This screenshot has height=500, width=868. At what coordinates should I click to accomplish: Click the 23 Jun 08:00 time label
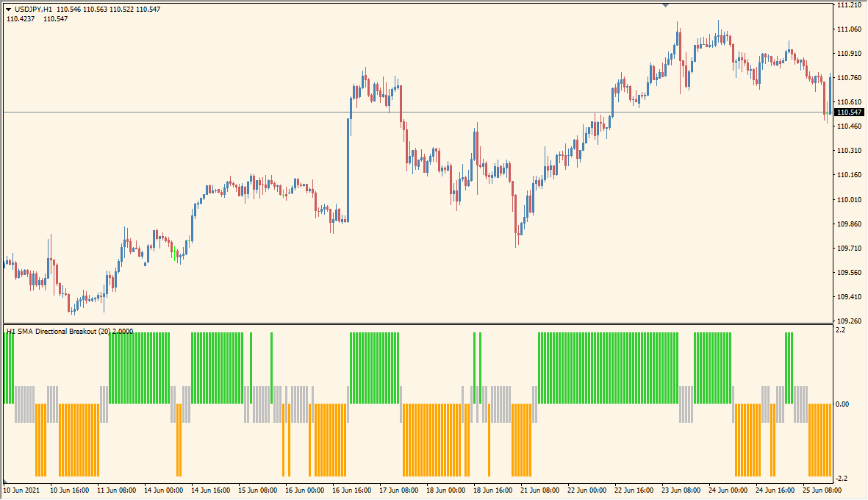pos(681,490)
